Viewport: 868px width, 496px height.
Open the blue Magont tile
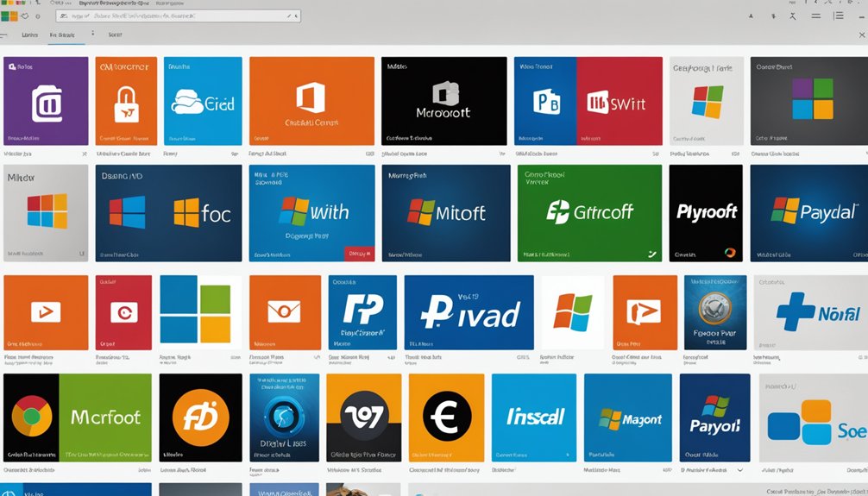point(628,418)
